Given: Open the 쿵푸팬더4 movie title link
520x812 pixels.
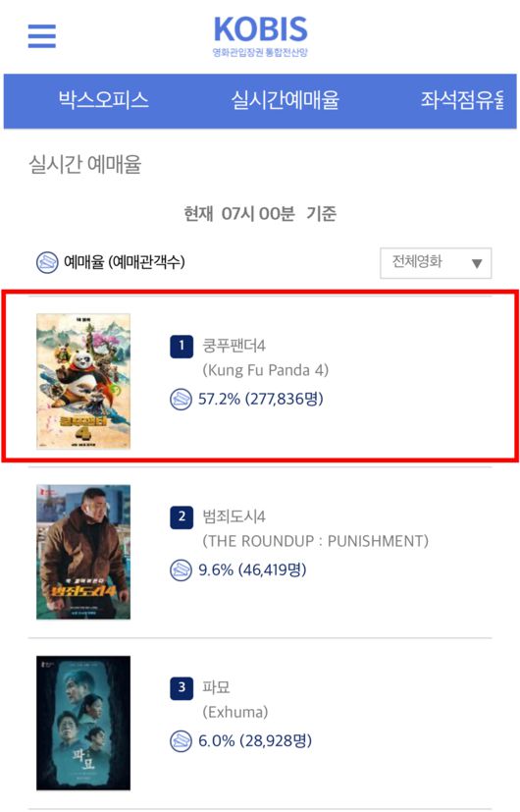Looking at the screenshot, I should pyautogui.click(x=234, y=346).
